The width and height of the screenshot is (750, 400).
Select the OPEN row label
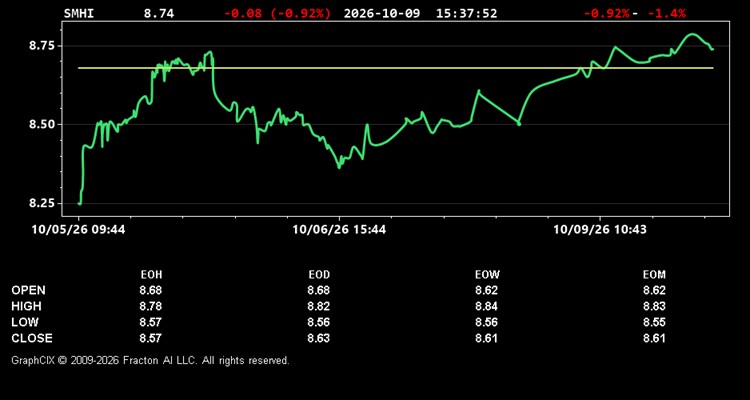29,290
